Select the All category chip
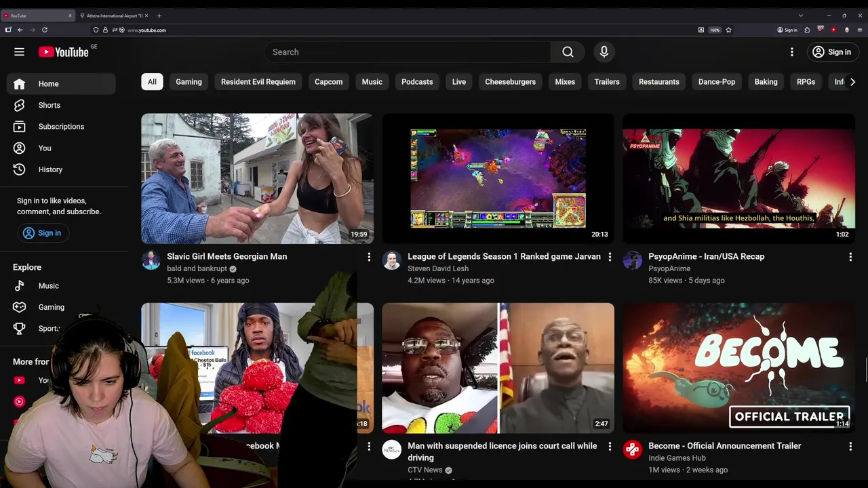Viewport: 868px width, 488px height. (152, 82)
